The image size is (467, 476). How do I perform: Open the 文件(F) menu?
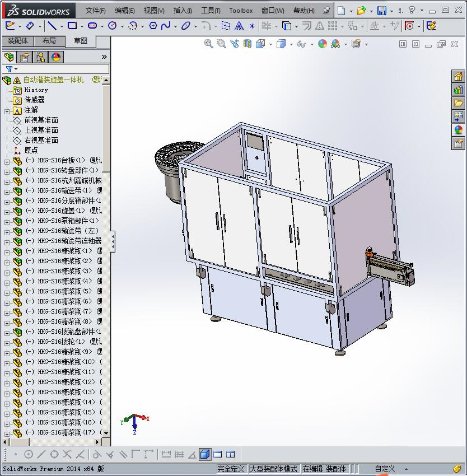click(x=95, y=11)
